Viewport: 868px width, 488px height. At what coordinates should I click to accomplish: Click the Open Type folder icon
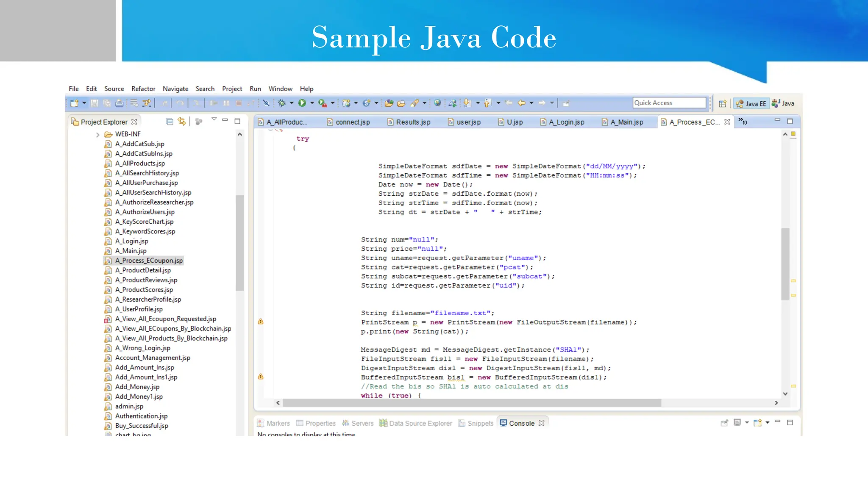point(389,103)
